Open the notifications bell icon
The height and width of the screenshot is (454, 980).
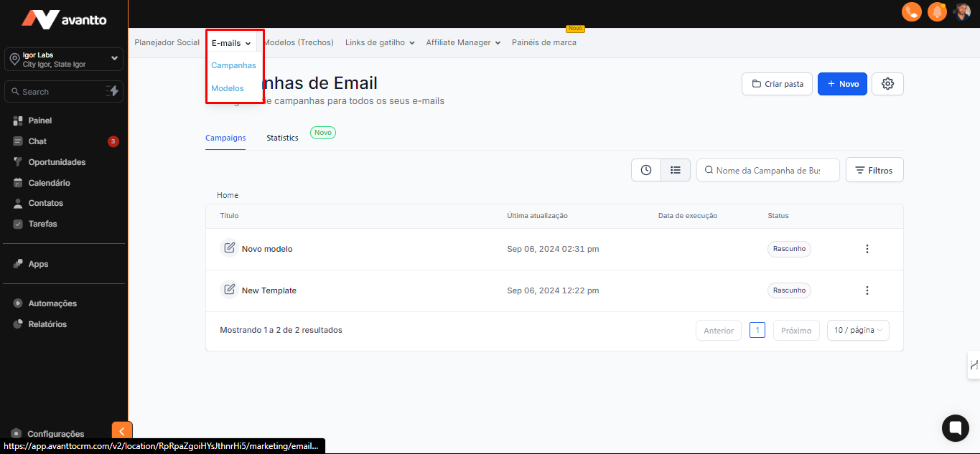(936, 11)
